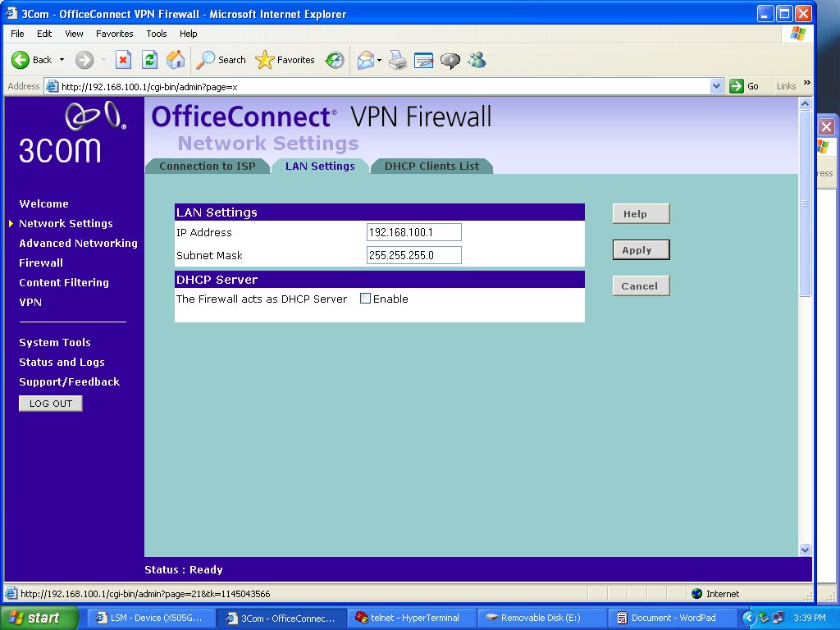Screen dimensions: 840x630
Task: Switch to Connection to ISP tab
Action: coord(208,166)
